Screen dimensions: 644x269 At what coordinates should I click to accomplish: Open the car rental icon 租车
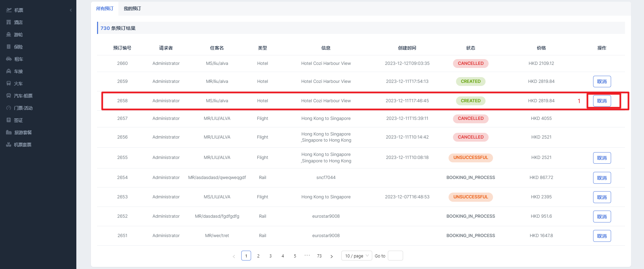(9, 59)
